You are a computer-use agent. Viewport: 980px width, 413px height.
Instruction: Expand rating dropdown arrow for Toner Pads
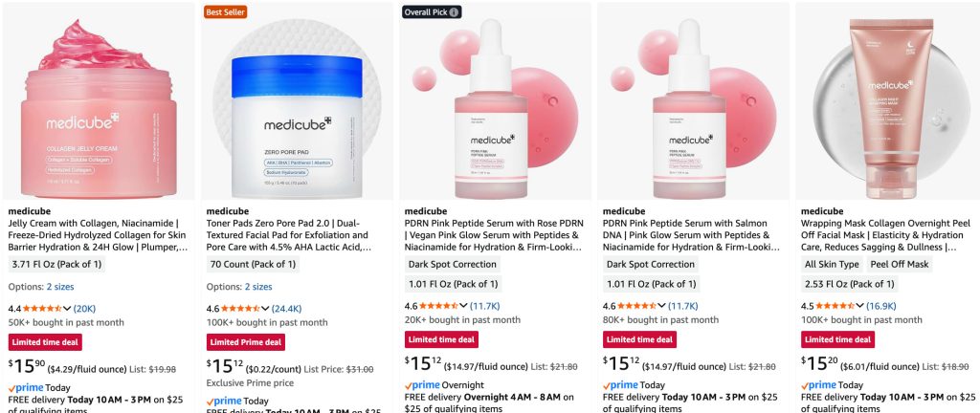pyautogui.click(x=265, y=308)
